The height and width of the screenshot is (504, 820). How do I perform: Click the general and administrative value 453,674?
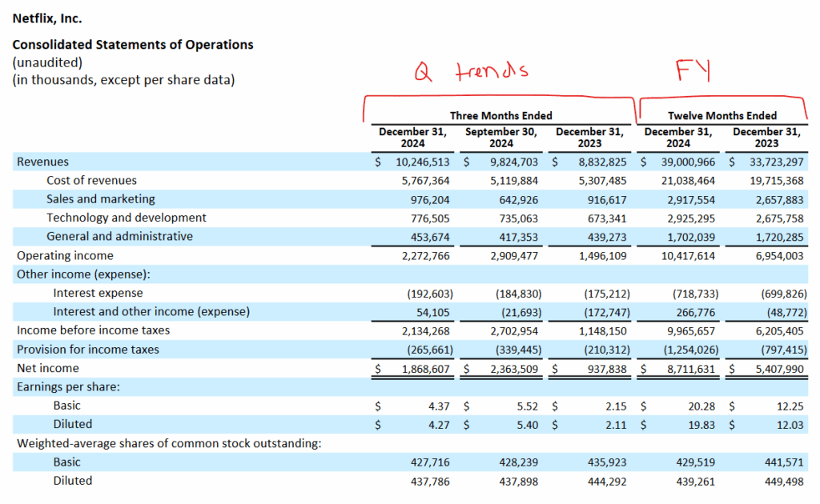tap(430, 238)
